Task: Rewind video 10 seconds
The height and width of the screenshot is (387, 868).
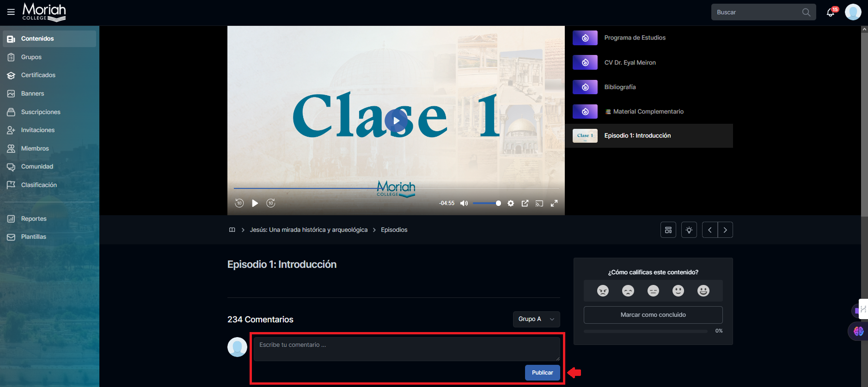Action: click(x=239, y=203)
